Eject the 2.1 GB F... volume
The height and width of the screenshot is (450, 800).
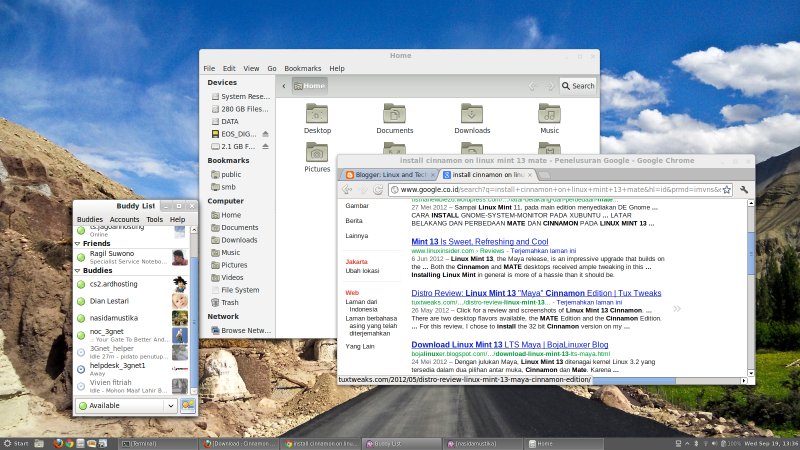pos(265,146)
